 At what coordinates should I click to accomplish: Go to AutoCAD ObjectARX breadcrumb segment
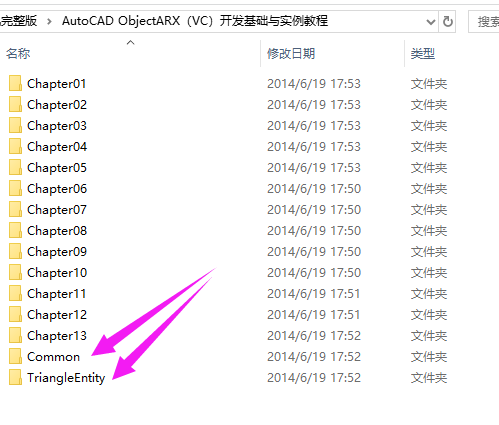195,21
